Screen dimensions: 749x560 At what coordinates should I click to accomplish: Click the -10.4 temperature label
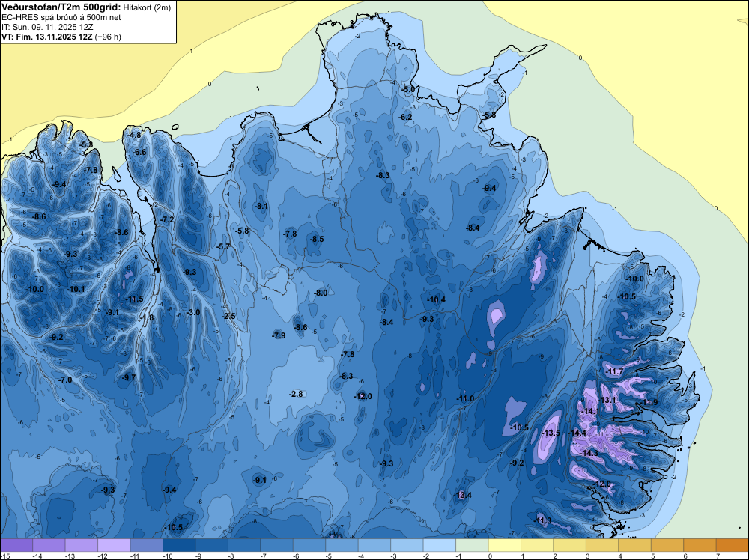436,299
